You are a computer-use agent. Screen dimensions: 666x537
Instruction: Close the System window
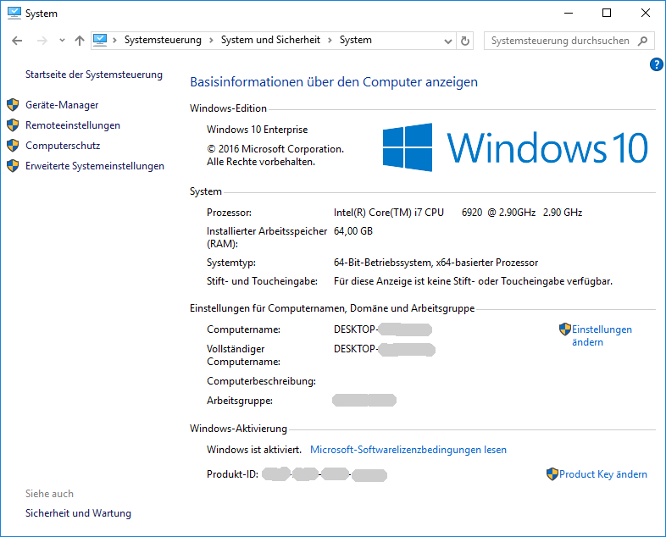click(x=645, y=13)
